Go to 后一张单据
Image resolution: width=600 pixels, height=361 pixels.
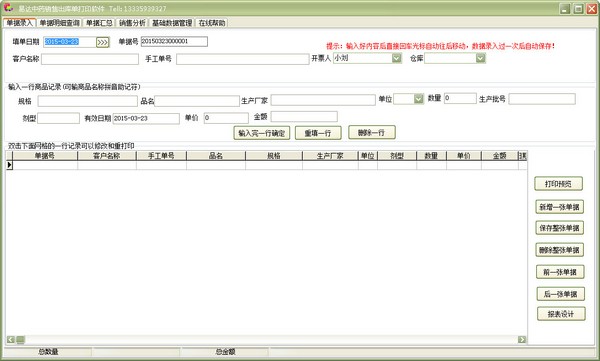pyautogui.click(x=561, y=294)
